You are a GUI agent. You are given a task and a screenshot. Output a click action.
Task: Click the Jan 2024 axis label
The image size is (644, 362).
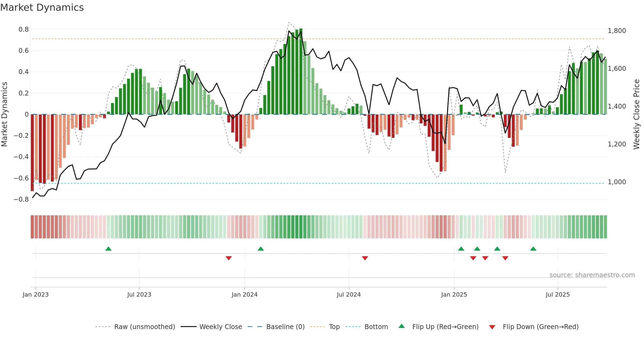coord(245,294)
